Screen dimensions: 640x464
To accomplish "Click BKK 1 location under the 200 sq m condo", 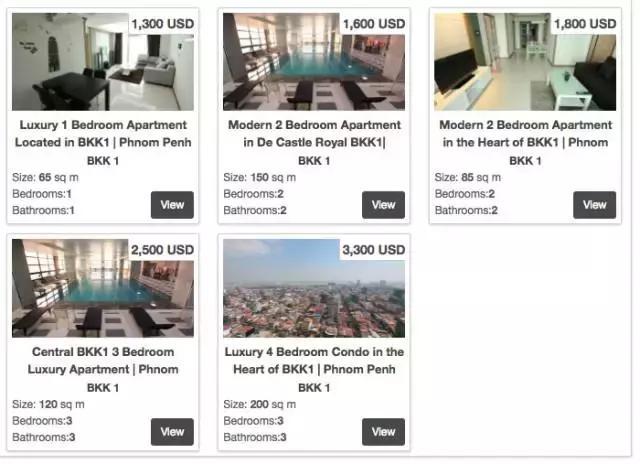I will (x=314, y=388).
